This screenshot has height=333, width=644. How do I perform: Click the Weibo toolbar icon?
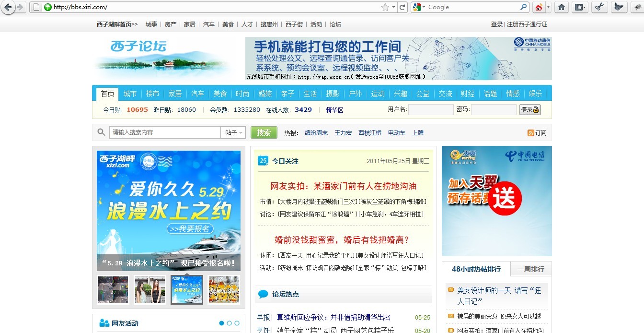[x=539, y=7]
